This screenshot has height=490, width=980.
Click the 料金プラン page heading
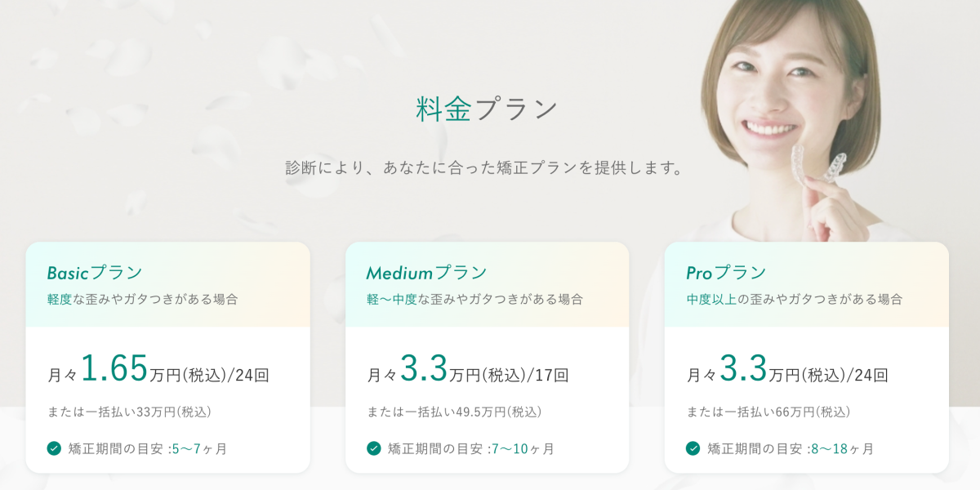coord(487,109)
